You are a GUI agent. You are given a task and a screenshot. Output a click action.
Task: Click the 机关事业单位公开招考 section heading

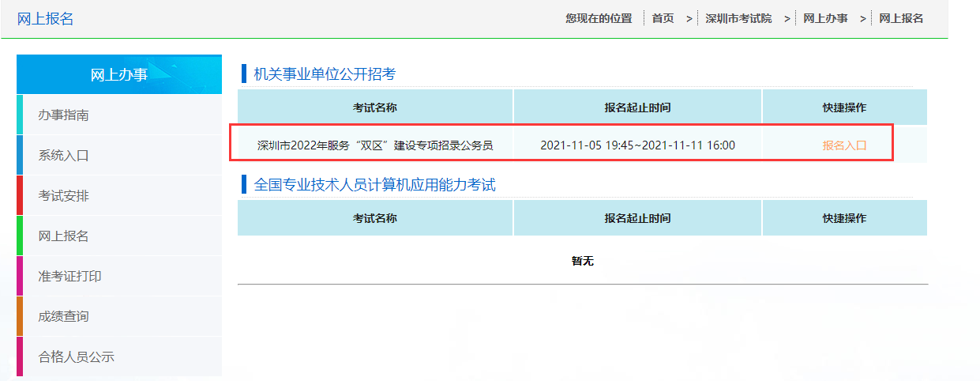[325, 74]
